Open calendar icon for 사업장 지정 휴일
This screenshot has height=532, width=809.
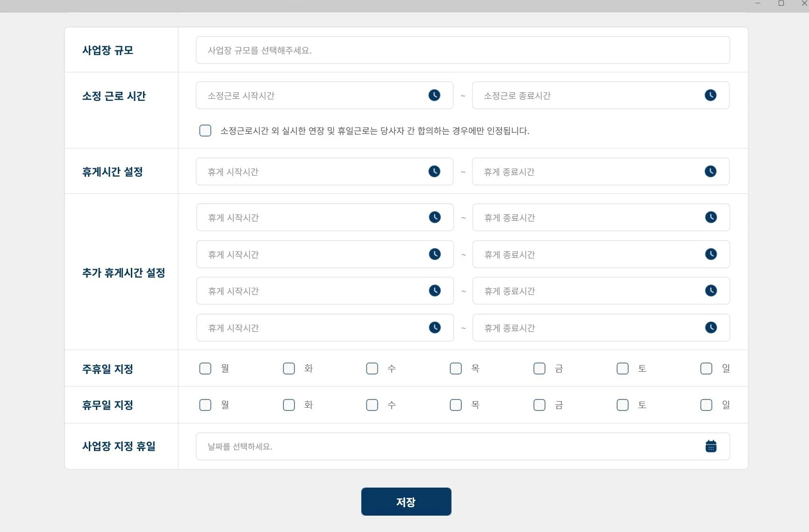pyautogui.click(x=711, y=446)
